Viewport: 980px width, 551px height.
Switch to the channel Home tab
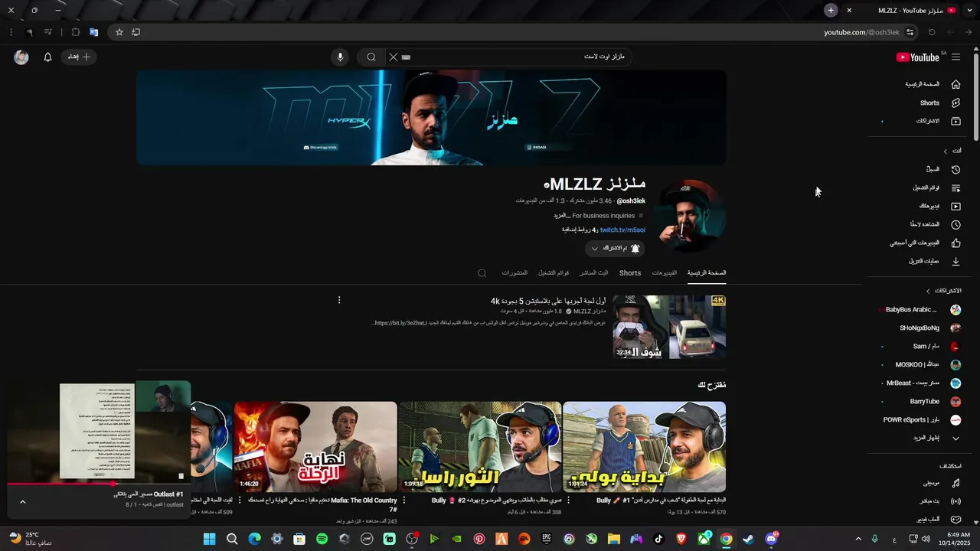pos(707,273)
